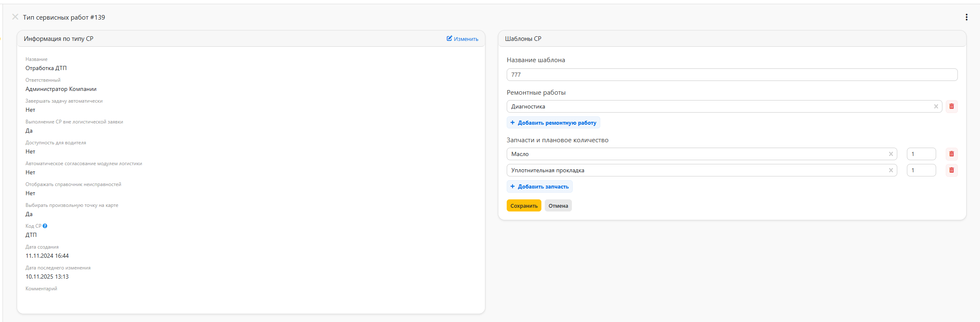The image size is (980, 322).
Task: Open the Уплотнительная прокладка part dropdown
Action: tap(702, 170)
